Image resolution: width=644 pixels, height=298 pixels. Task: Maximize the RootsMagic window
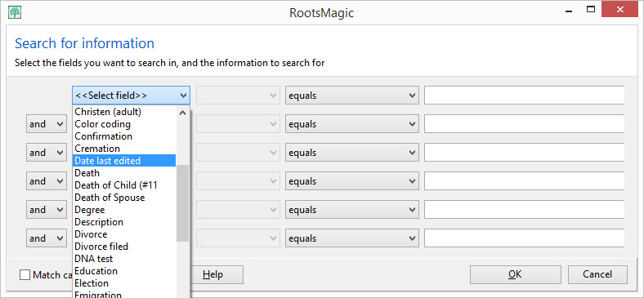(591, 10)
